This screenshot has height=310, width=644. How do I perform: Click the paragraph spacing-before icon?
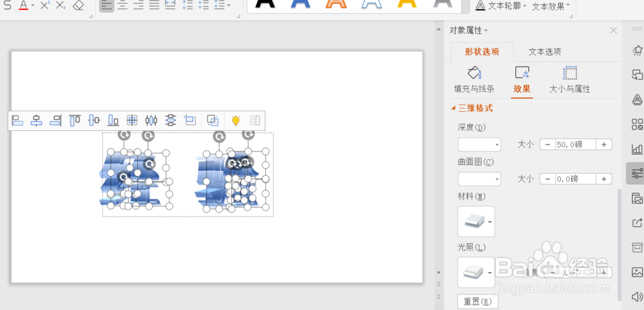(187, 5)
